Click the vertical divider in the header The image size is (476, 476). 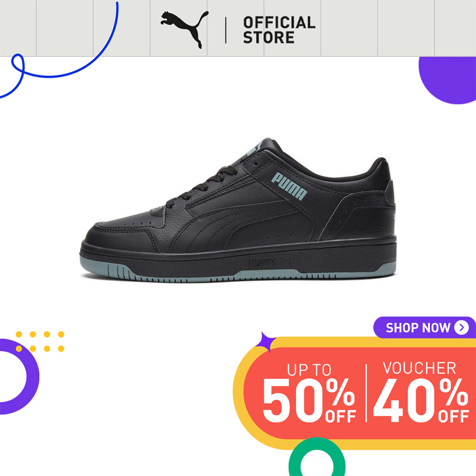tap(226, 30)
